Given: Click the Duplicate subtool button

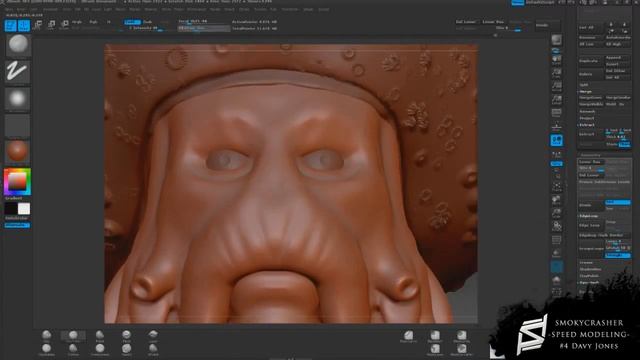Looking at the screenshot, I should pos(591,61).
